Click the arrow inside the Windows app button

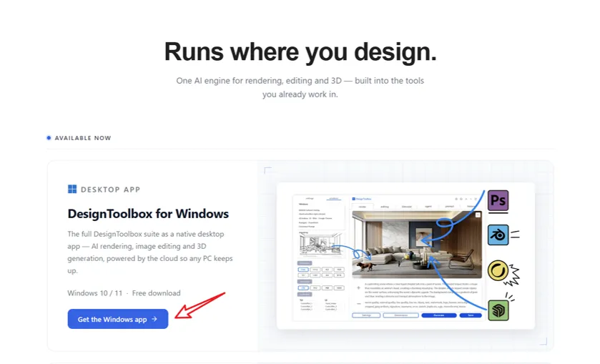pyautogui.click(x=154, y=319)
